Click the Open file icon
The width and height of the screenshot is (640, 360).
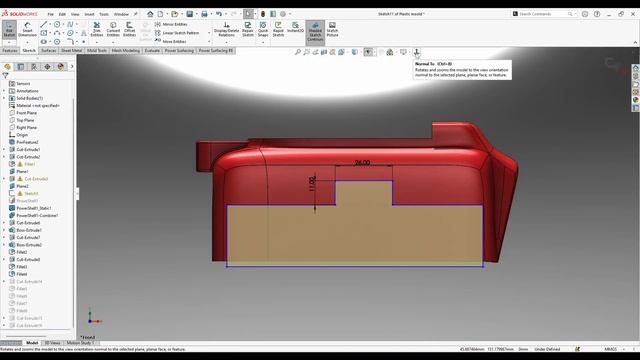175,14
